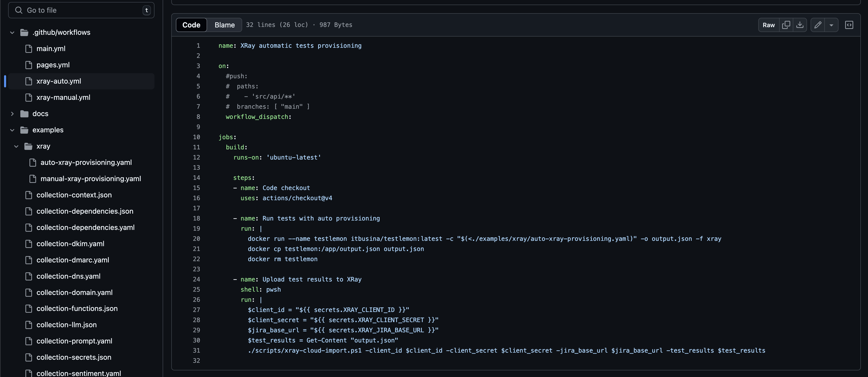Click line number 1
868x377 pixels.
198,45
